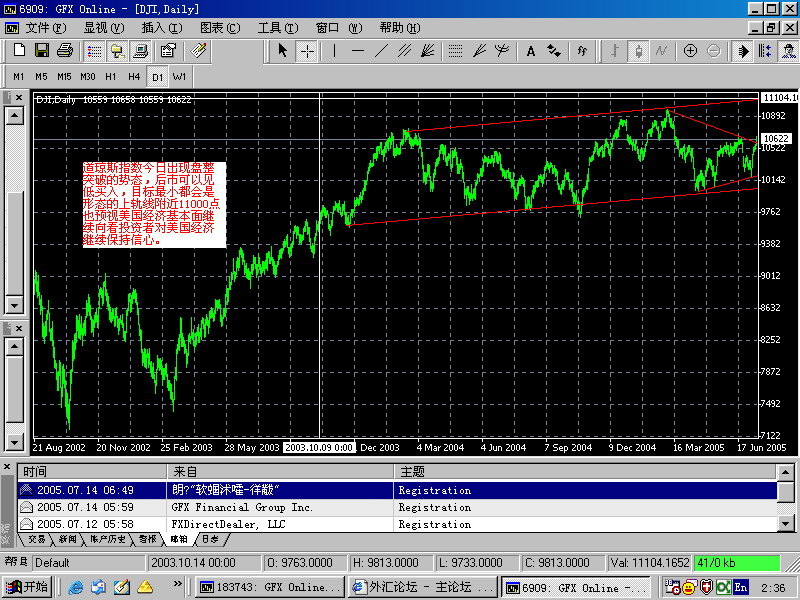Open the 窗口(W) menu

339,28
